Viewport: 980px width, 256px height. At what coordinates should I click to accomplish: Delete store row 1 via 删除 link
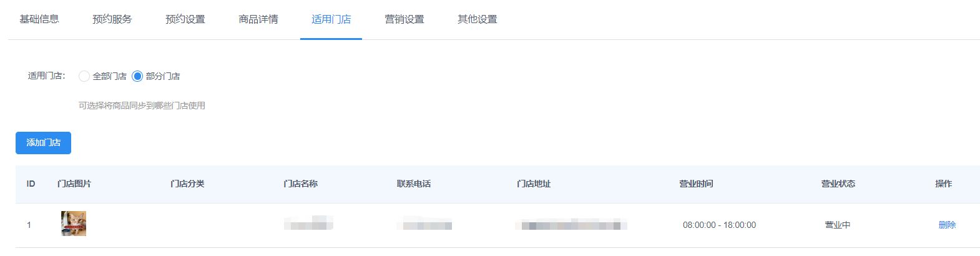(x=947, y=225)
